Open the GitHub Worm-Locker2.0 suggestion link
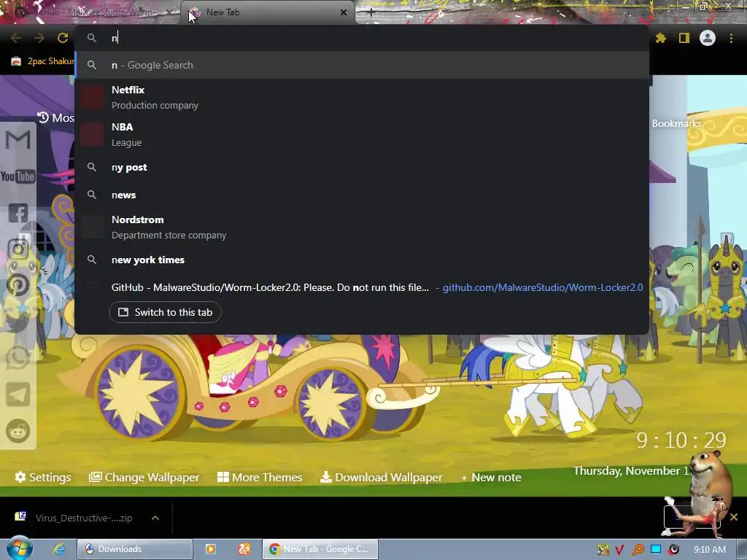The image size is (747, 560). 543,287
